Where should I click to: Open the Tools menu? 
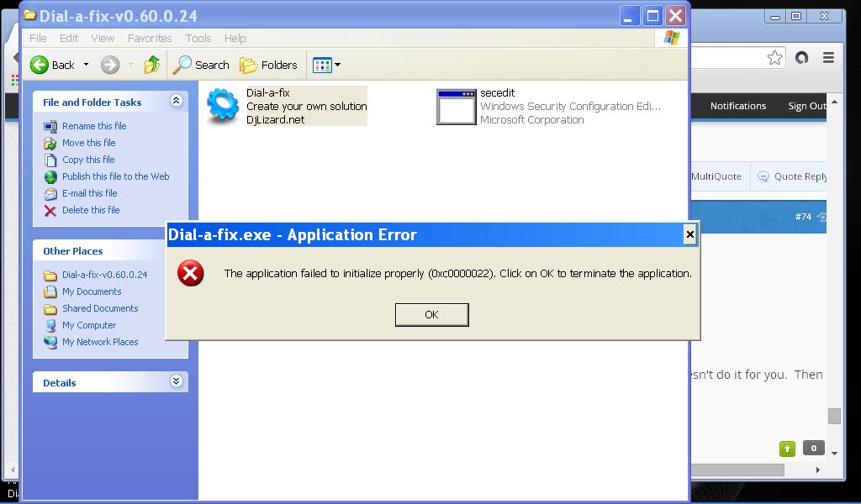198,39
